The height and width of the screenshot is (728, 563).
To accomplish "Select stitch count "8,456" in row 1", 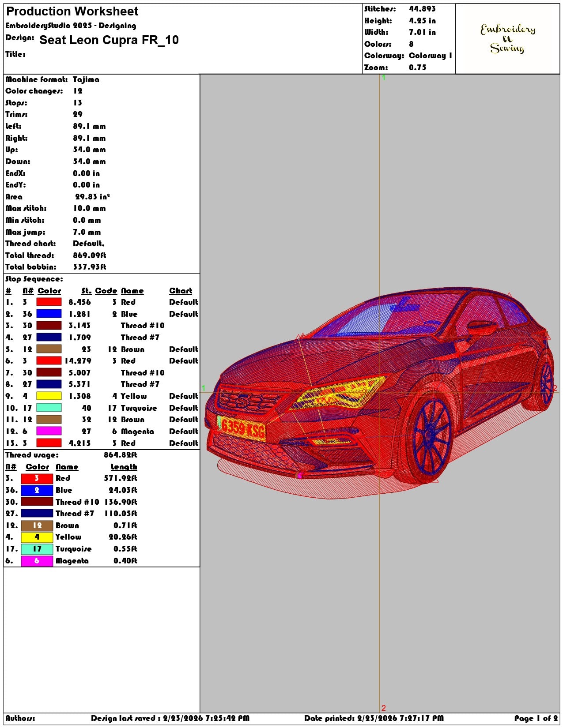I will (79, 302).
